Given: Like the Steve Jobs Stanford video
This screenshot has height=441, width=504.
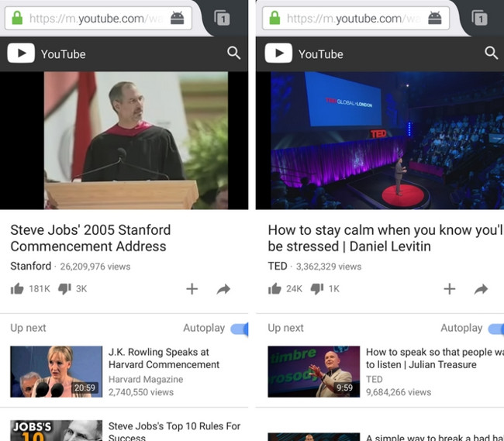Looking at the screenshot, I should click(17, 289).
